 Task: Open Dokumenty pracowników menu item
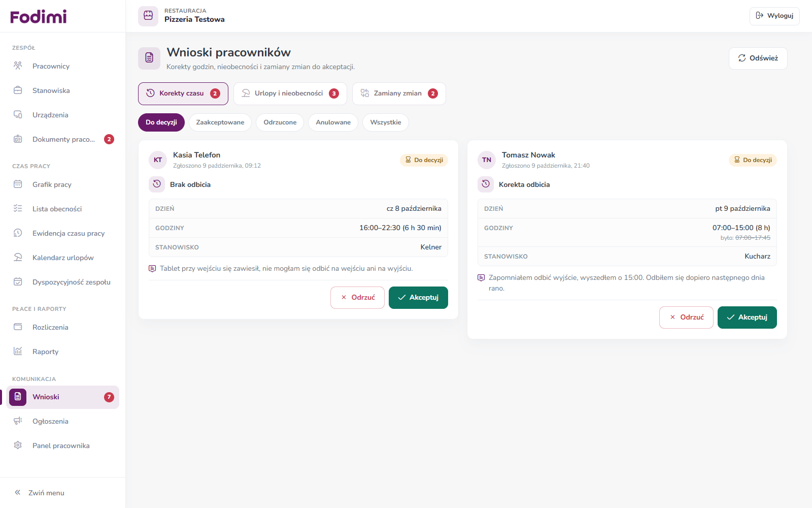[x=62, y=139]
